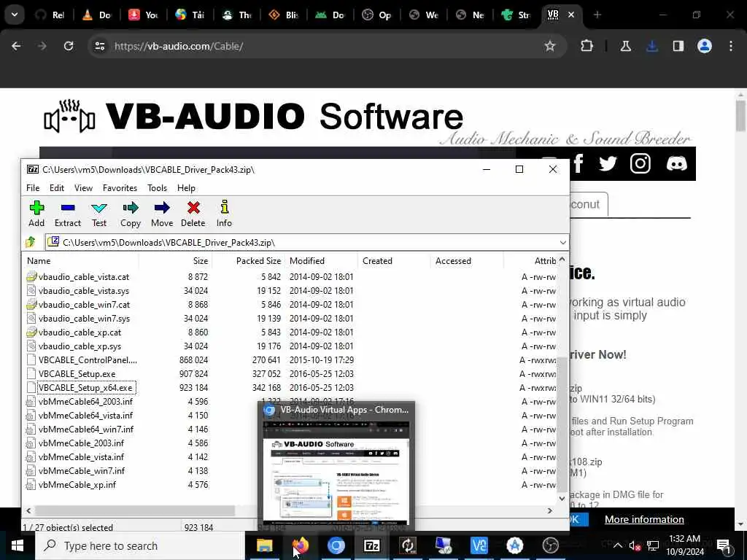Open Windows Start menu
This screenshot has width=747, height=560.
click(x=18, y=545)
